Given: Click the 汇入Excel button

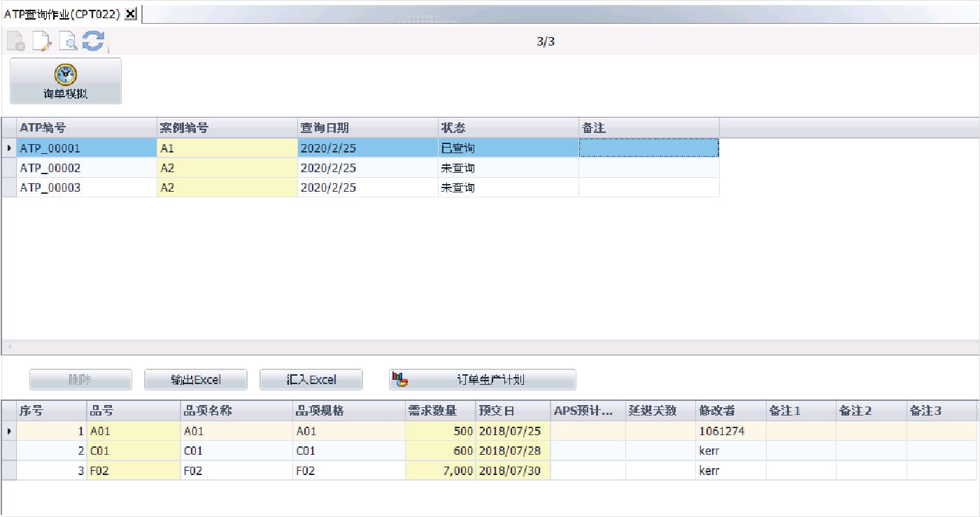Looking at the screenshot, I should (311, 380).
